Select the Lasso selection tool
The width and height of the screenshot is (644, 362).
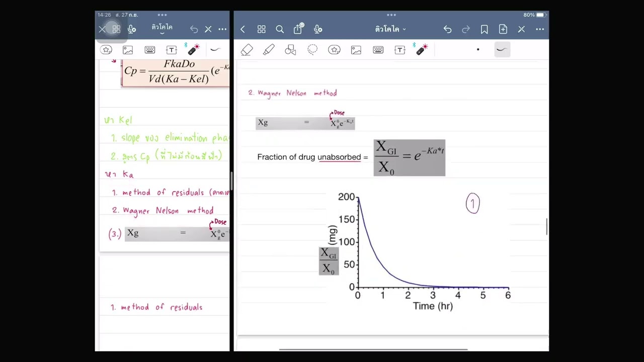[312, 50]
